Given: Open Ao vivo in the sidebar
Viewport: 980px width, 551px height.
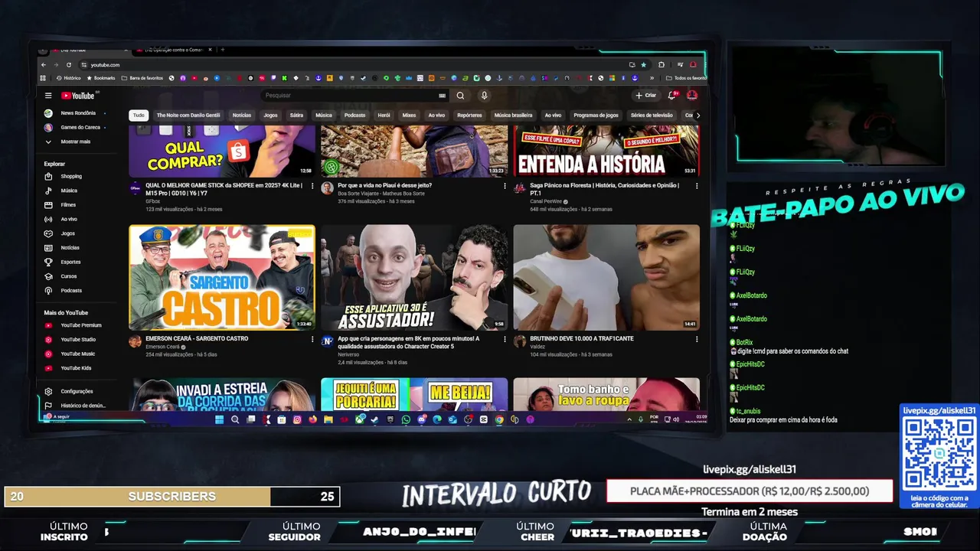Looking at the screenshot, I should [69, 220].
